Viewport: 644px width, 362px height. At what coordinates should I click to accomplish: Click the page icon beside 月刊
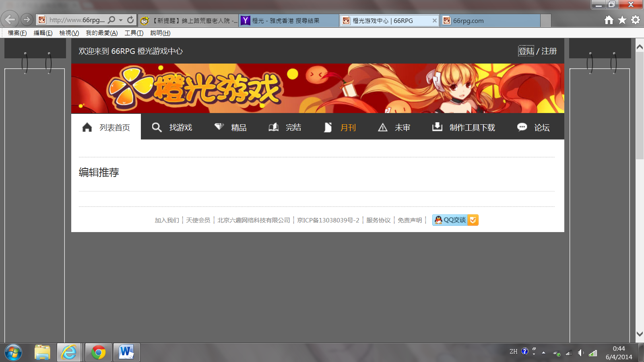click(328, 128)
